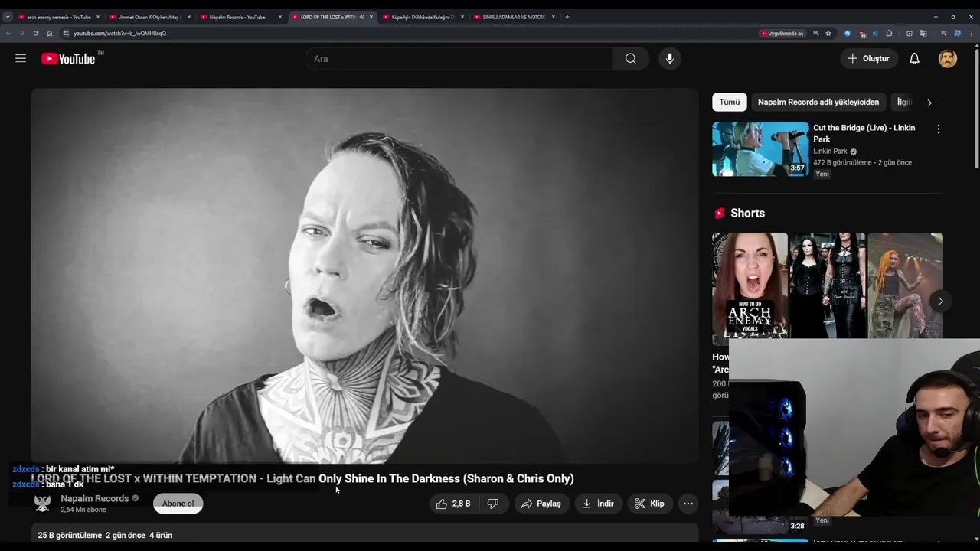Open Cut the Bridge (Live) video title

[864, 133]
